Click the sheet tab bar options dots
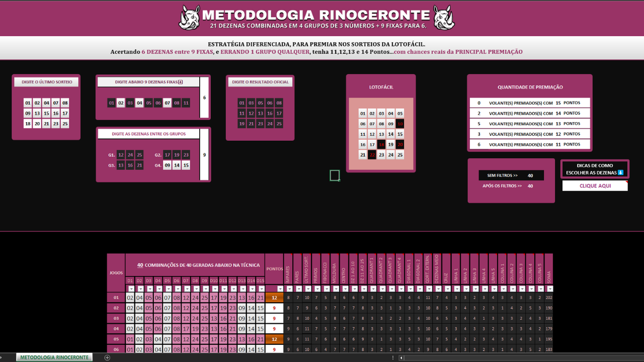Screen dimensions: 644x362 coord(393,357)
